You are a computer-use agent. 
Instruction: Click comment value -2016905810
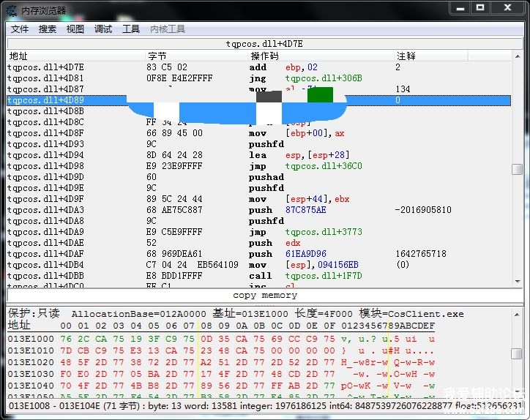point(423,210)
